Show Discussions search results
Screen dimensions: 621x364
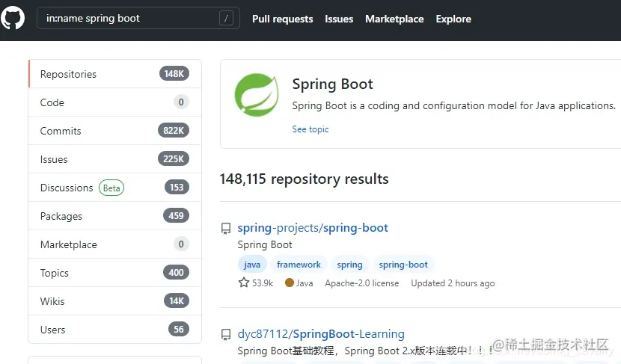pyautogui.click(x=115, y=188)
